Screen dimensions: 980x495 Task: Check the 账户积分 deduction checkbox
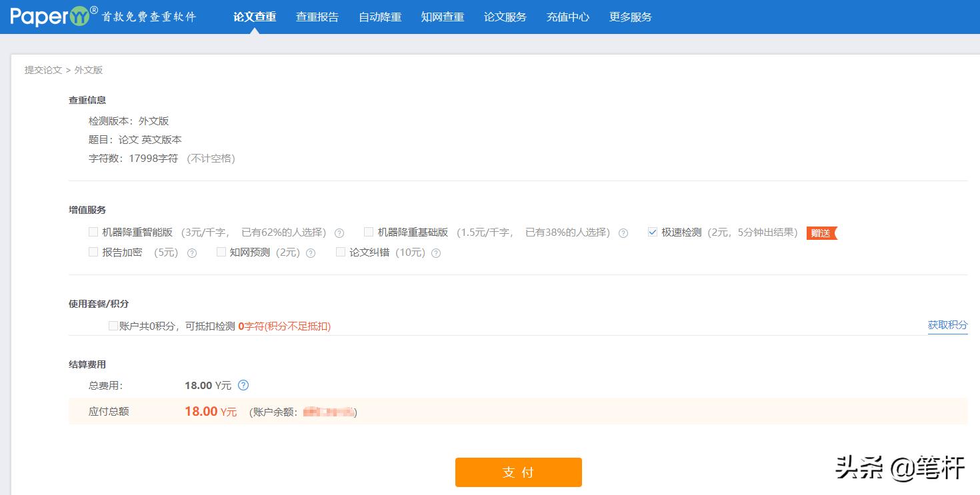pyautogui.click(x=113, y=325)
